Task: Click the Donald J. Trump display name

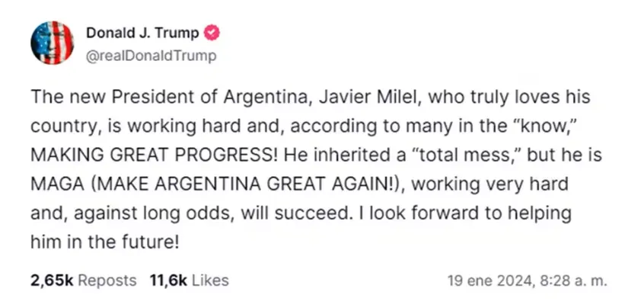Action: pos(142,33)
